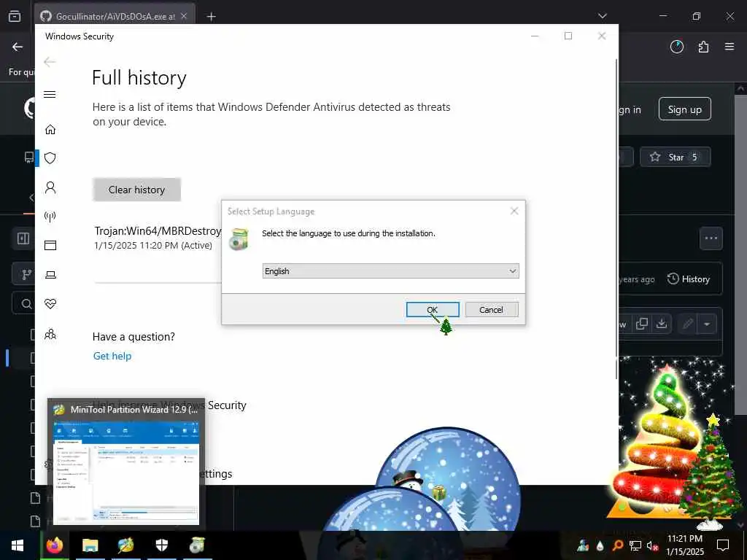Confirm language with OK button
747x560 pixels.
click(x=433, y=309)
